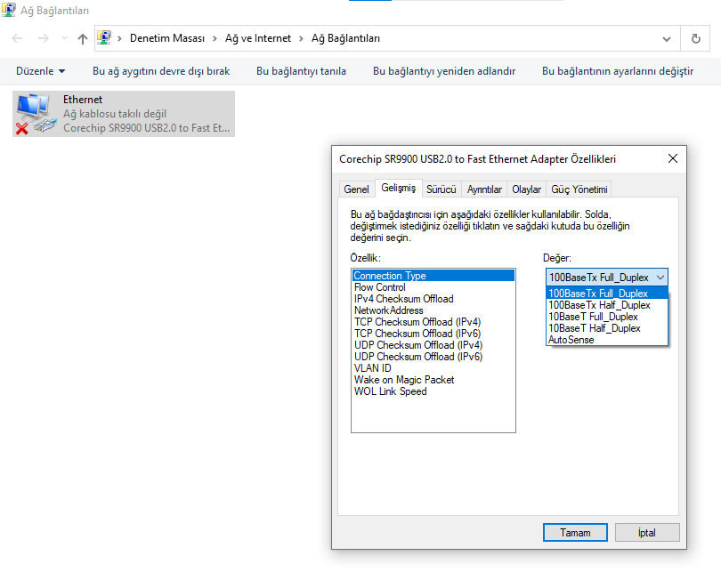
Task: Click the network icon in address bar
Action: [x=104, y=37]
